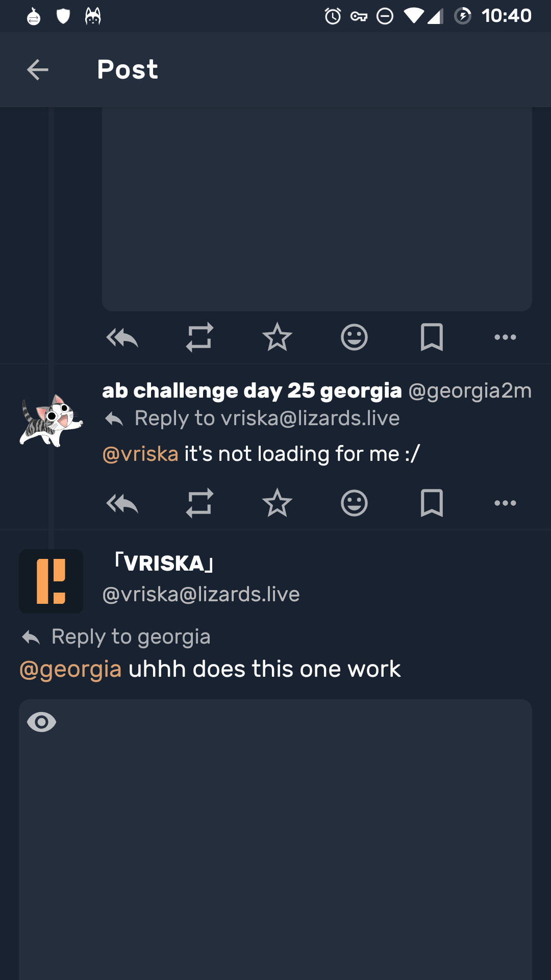Star the top media post
551x980 pixels.
(x=277, y=337)
